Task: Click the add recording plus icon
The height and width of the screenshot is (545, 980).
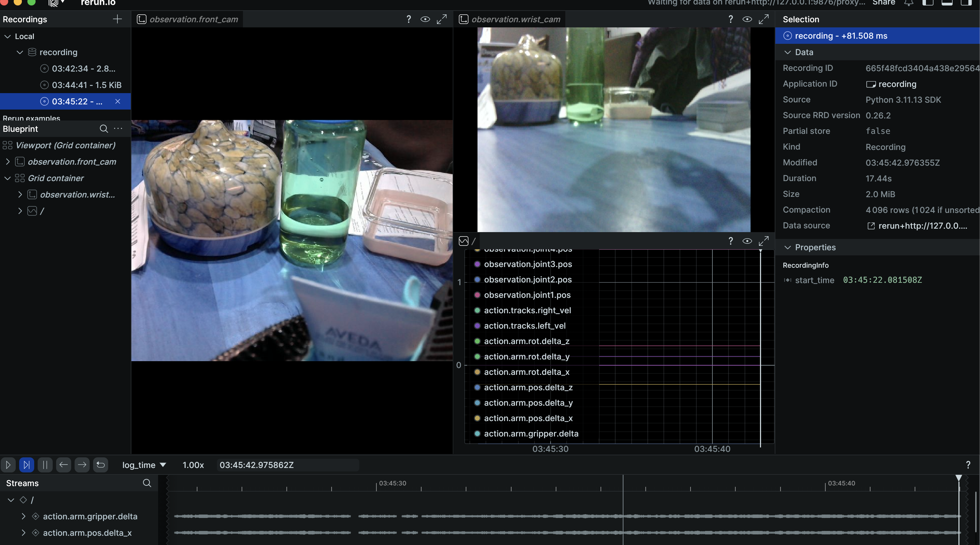Action: click(x=117, y=19)
